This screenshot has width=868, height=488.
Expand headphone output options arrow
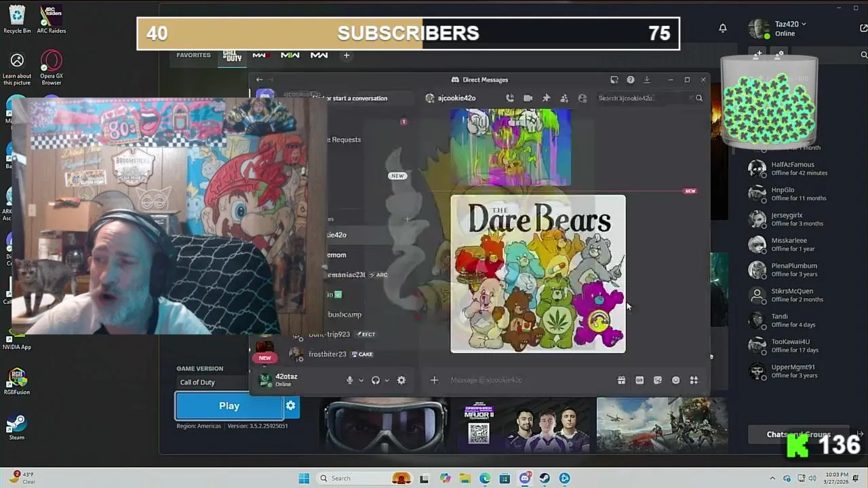[387, 380]
